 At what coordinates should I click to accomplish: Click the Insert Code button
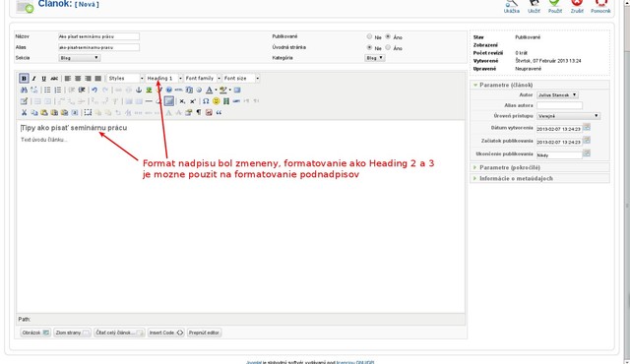click(166, 333)
